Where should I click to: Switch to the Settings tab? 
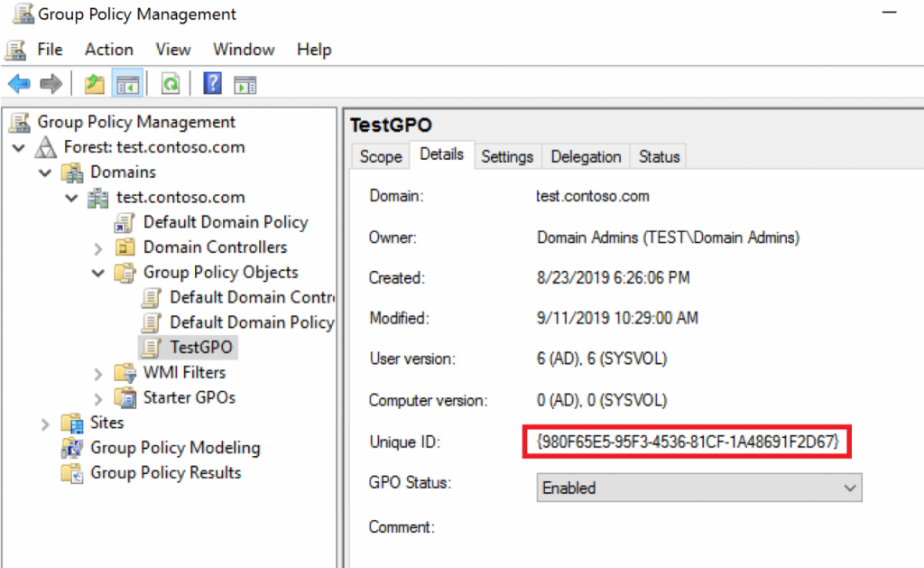click(507, 155)
